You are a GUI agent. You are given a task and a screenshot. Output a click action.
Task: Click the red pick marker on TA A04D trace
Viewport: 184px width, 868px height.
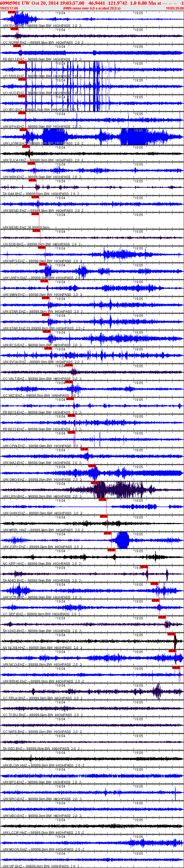click(x=144, y=567)
